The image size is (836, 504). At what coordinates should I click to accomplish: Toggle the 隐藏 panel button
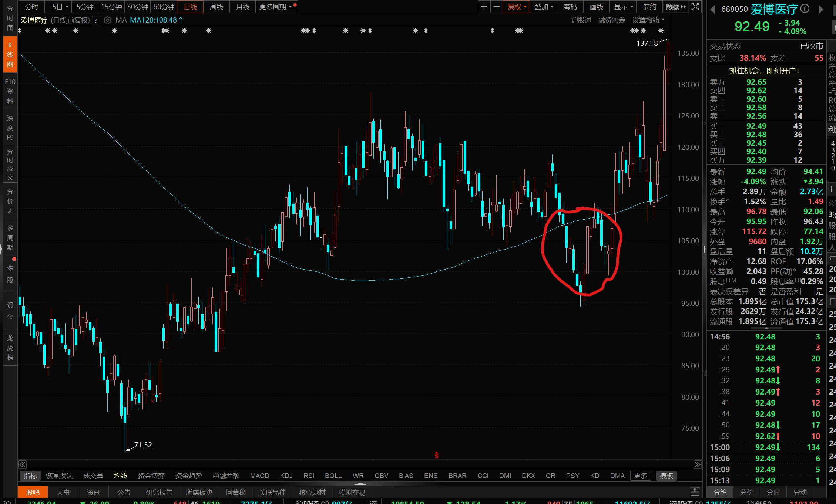(675, 7)
